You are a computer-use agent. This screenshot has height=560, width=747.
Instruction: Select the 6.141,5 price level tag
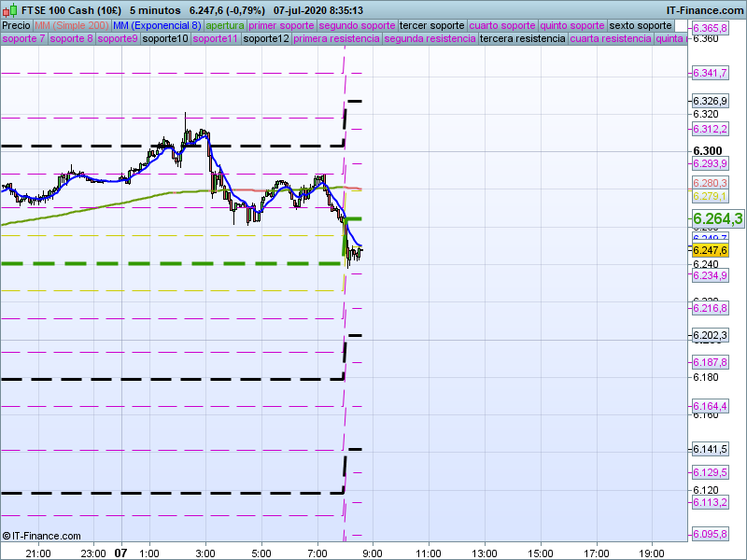point(710,449)
